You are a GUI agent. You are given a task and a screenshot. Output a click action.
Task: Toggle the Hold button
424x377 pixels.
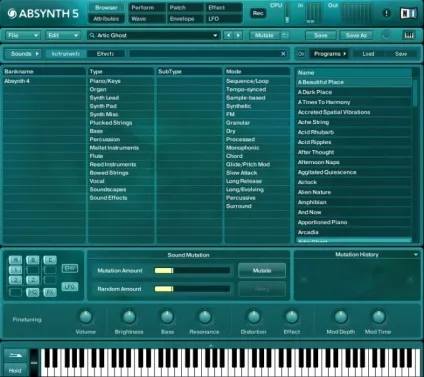pos(15,370)
